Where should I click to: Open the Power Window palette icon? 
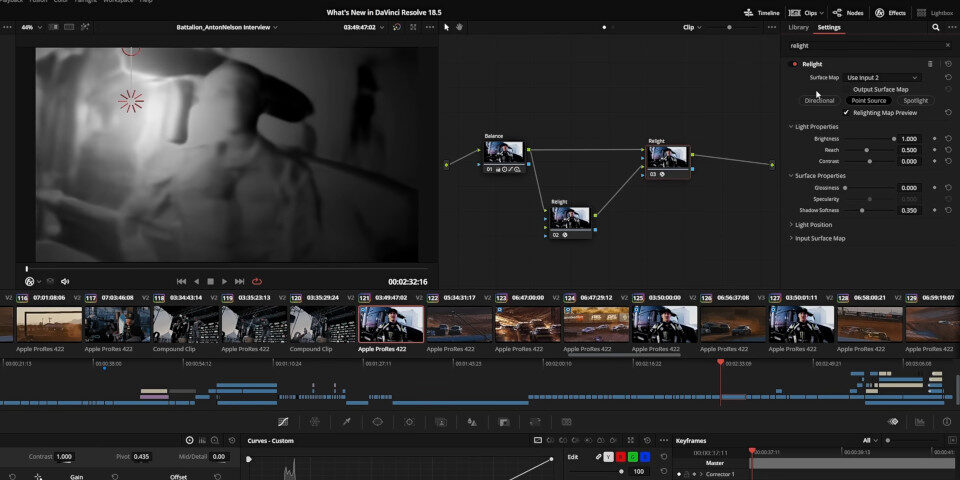(x=378, y=422)
